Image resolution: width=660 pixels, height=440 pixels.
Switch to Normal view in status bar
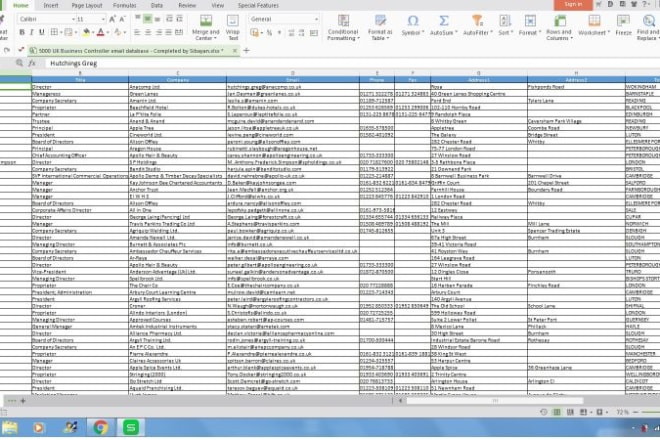pos(557,412)
